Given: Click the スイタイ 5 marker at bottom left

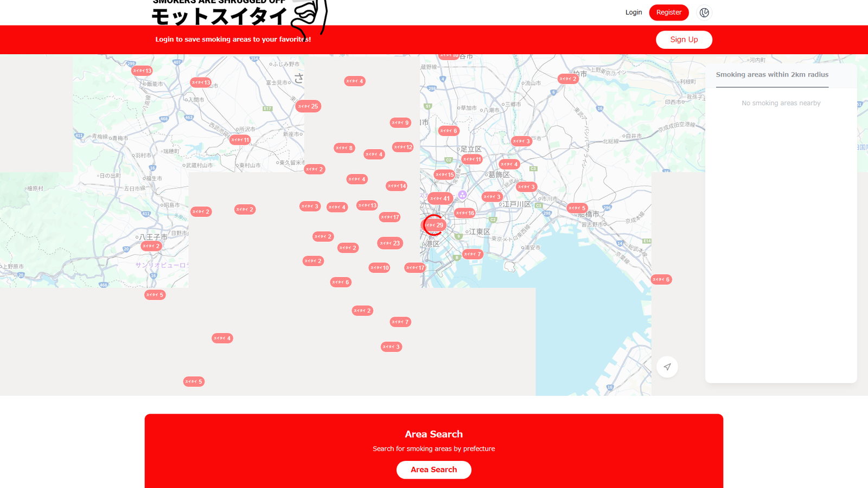Looking at the screenshot, I should 194,381.
